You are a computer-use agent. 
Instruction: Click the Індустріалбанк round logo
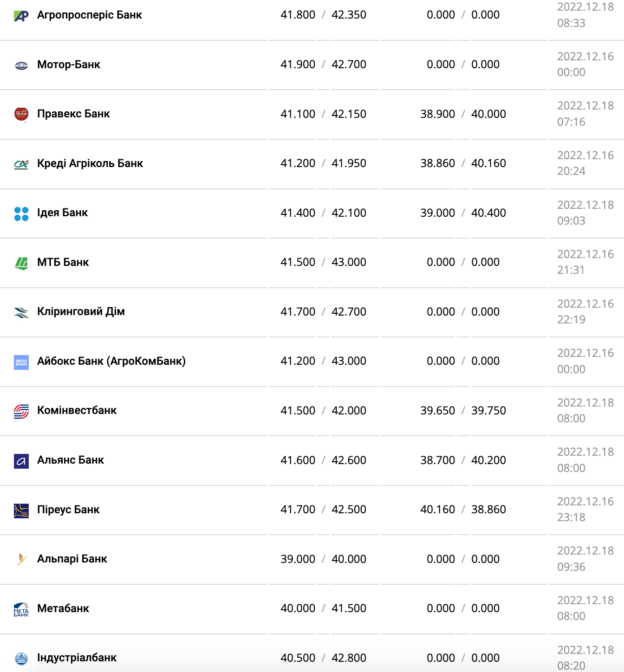click(x=21, y=659)
